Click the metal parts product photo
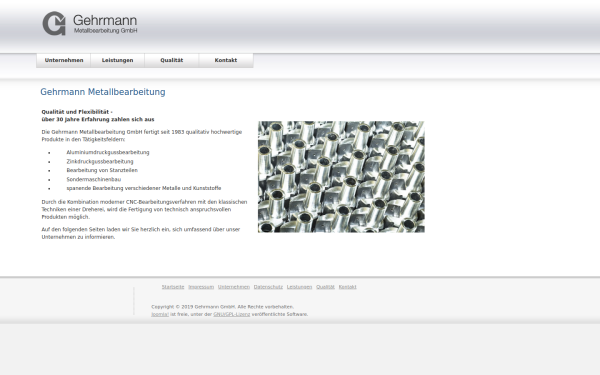Image resolution: width=600 pixels, height=375 pixels. click(341, 177)
